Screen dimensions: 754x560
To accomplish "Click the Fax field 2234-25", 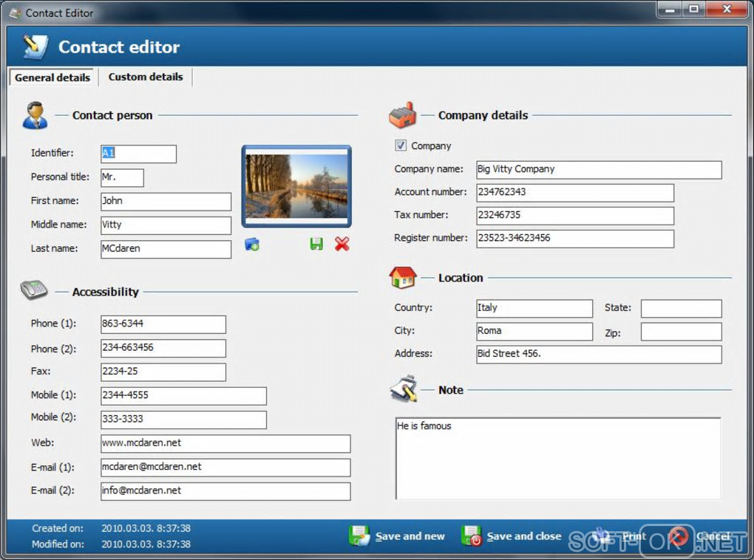I will click(163, 372).
